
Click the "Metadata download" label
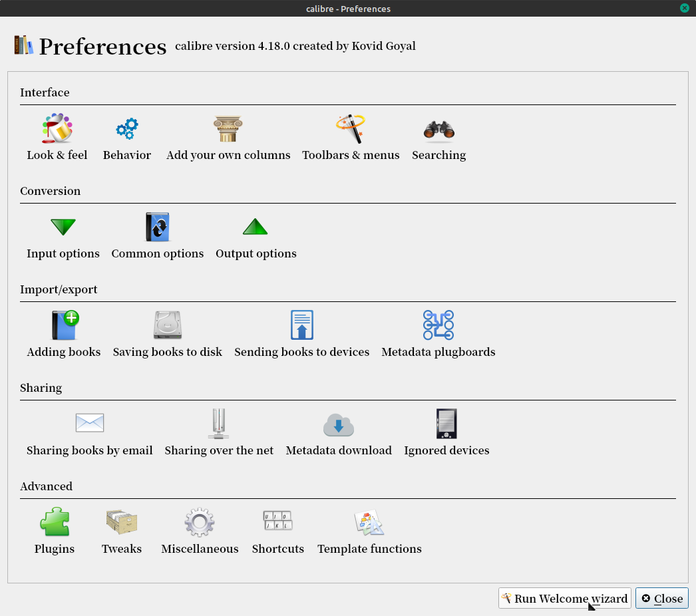(x=339, y=450)
